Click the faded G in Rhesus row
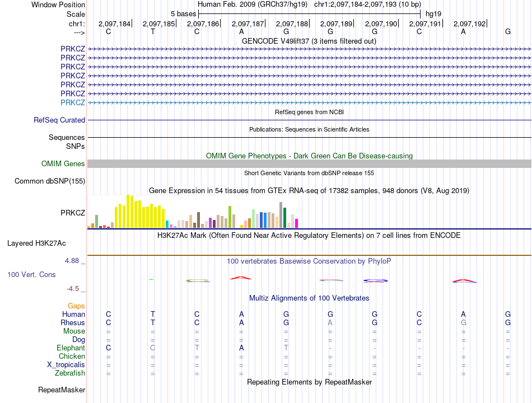The height and width of the screenshot is (403, 532). point(464,322)
